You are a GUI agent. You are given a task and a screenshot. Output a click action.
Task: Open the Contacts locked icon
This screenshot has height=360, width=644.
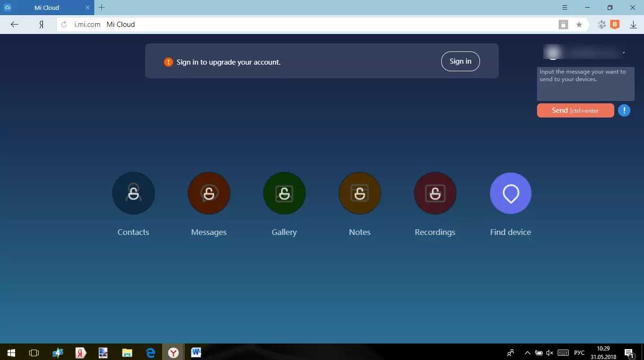click(133, 193)
